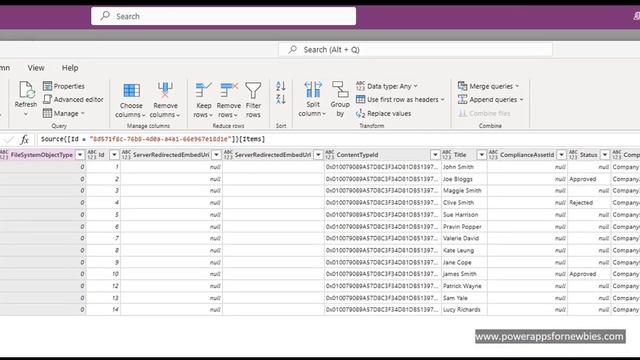
Task: Click the Search (Alt + Q) box
Action: (x=416, y=50)
